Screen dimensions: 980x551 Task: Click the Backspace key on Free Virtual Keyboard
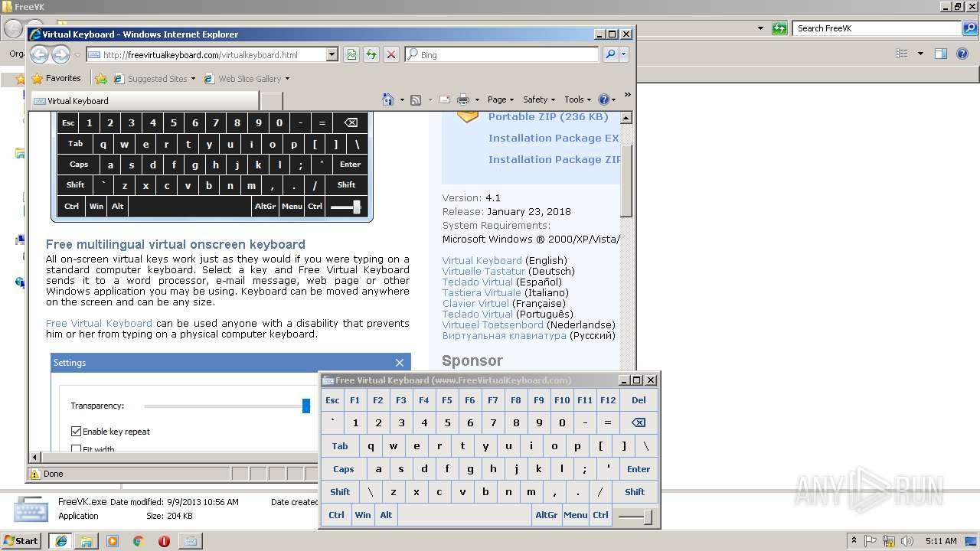pos(639,422)
